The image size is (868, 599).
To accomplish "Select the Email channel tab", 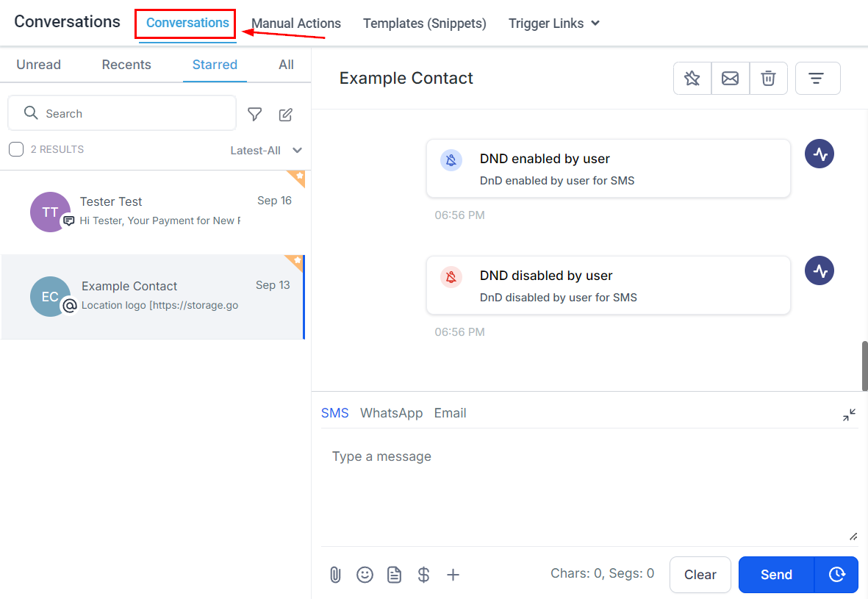I will coord(450,413).
